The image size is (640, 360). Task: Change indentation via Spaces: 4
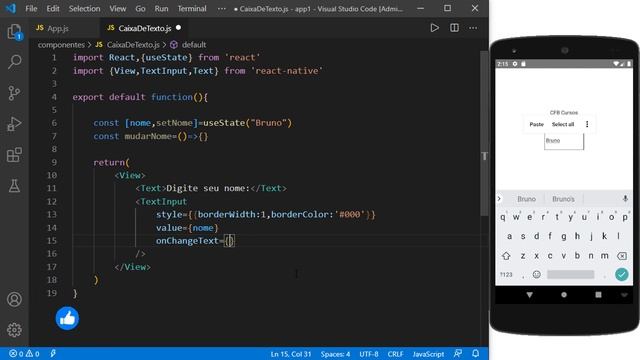335,354
